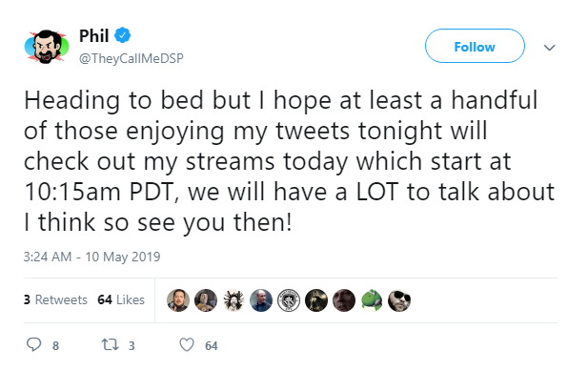
Task: Open the 3:24 AM - 10 May 2019 timestamp
Action: 91,257
